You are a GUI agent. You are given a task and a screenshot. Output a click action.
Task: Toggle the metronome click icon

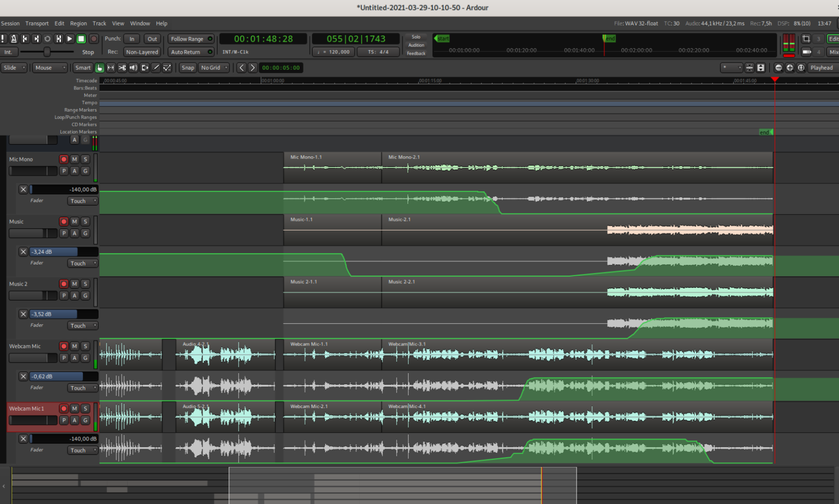click(14, 39)
